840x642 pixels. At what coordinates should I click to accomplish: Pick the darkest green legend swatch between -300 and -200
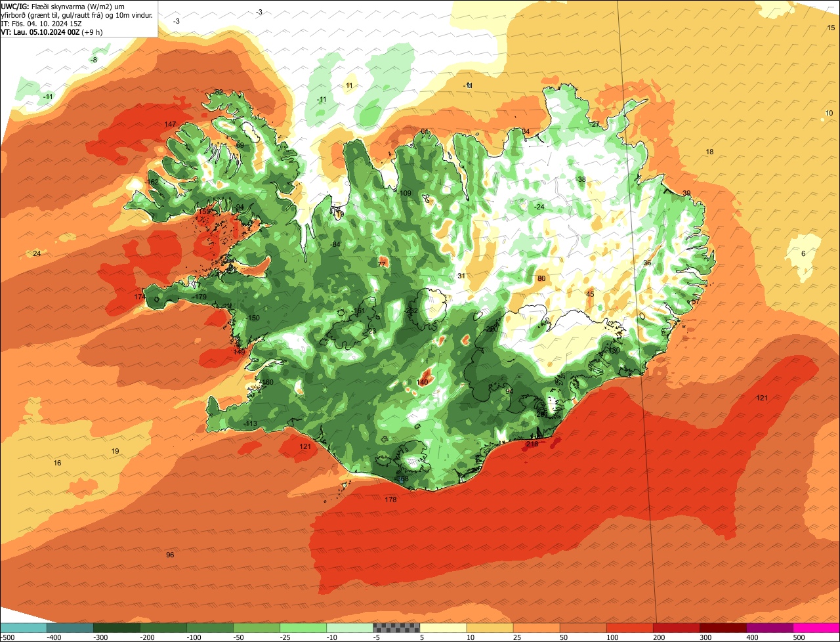tap(116, 628)
